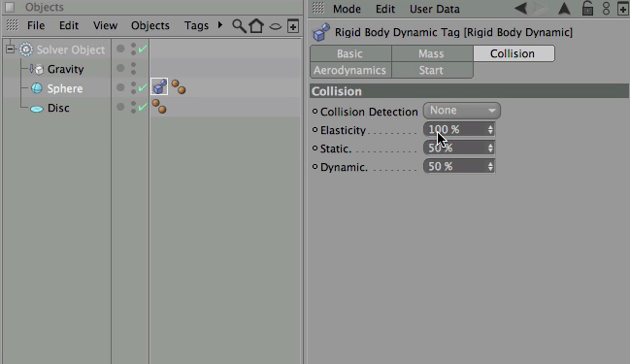This screenshot has width=630, height=364.
Task: Click the brown balls tag on Disc row
Action: tap(159, 107)
